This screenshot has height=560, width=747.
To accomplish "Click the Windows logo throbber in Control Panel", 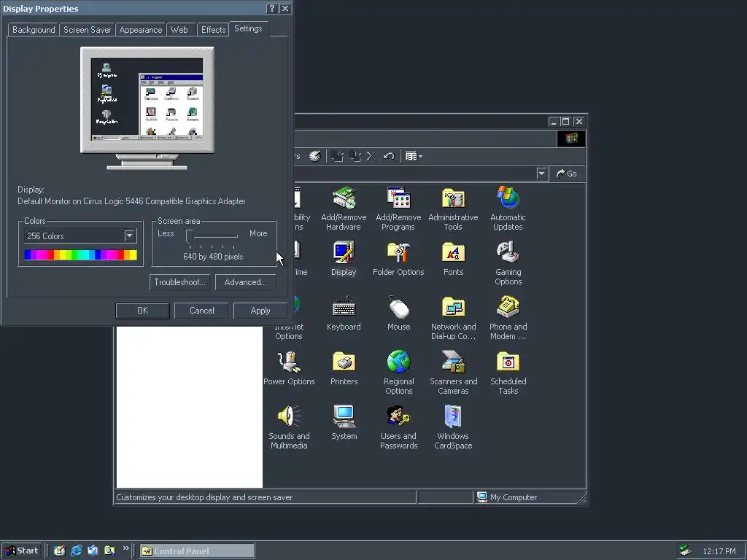I will pos(571,138).
